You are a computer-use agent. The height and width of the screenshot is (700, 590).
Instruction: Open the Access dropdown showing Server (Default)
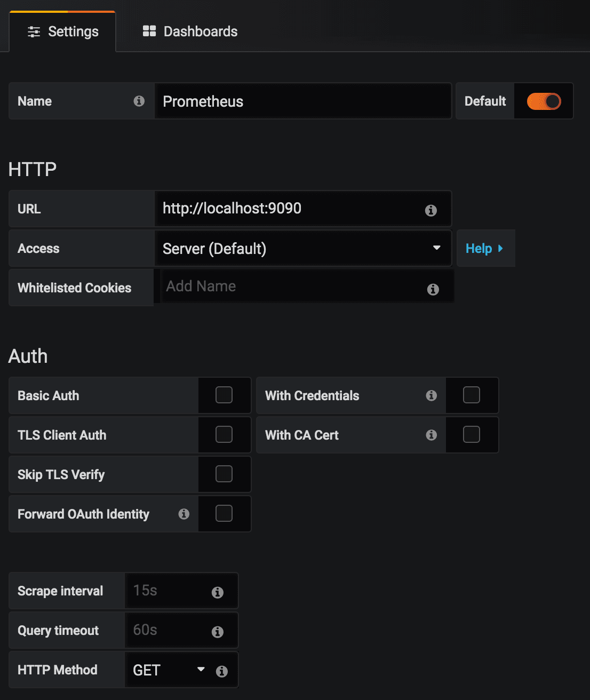click(302, 249)
